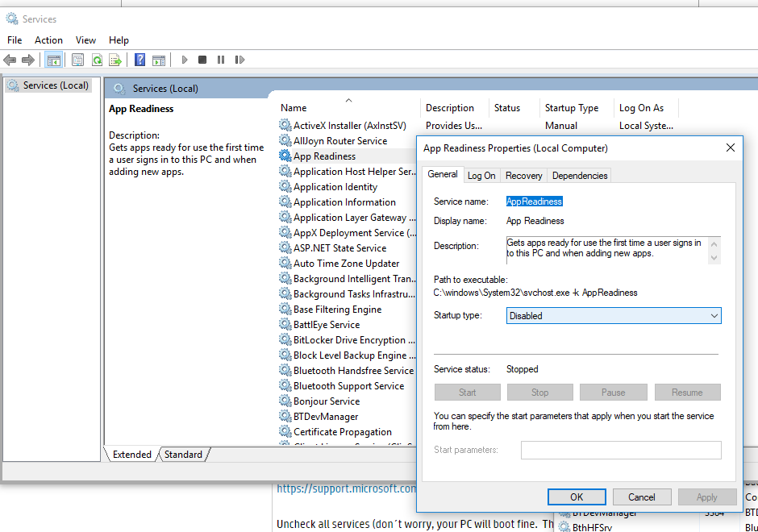
Task: Click the Show/Hide Console Tree toolbar icon
Action: coord(54,60)
